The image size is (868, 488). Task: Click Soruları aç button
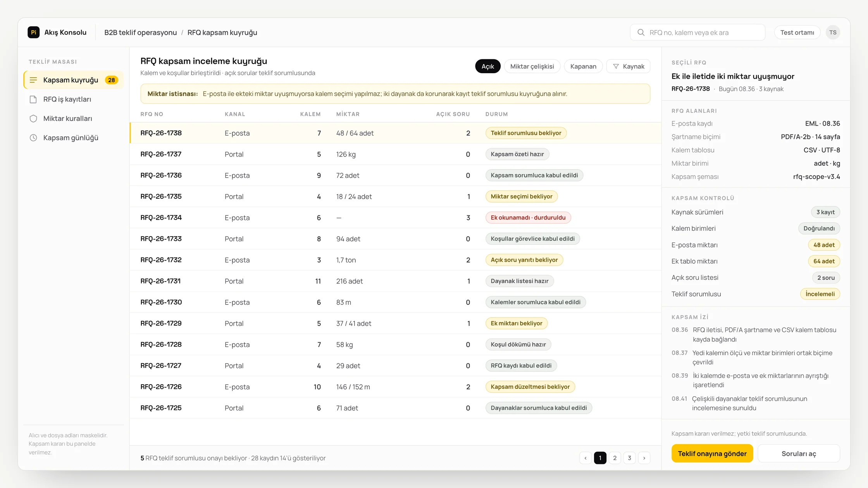(799, 454)
